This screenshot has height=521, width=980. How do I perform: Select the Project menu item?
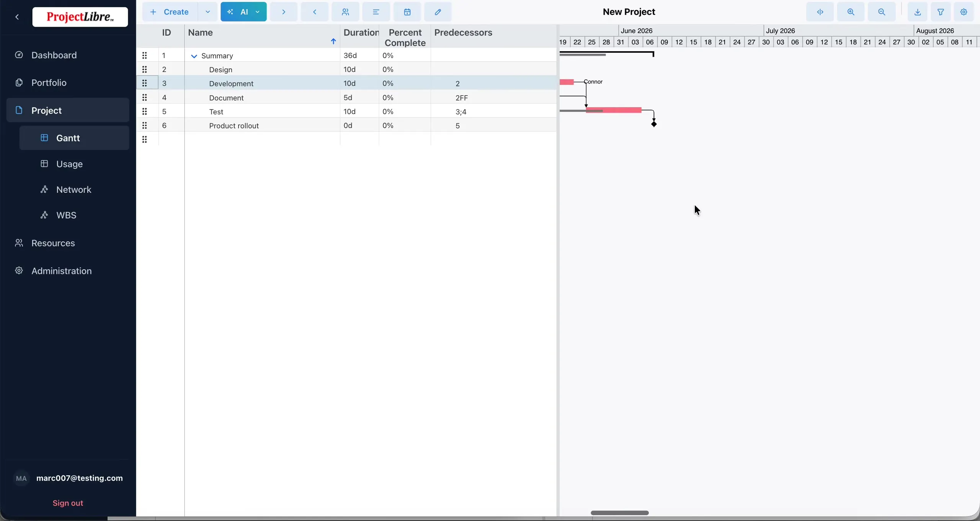68,110
